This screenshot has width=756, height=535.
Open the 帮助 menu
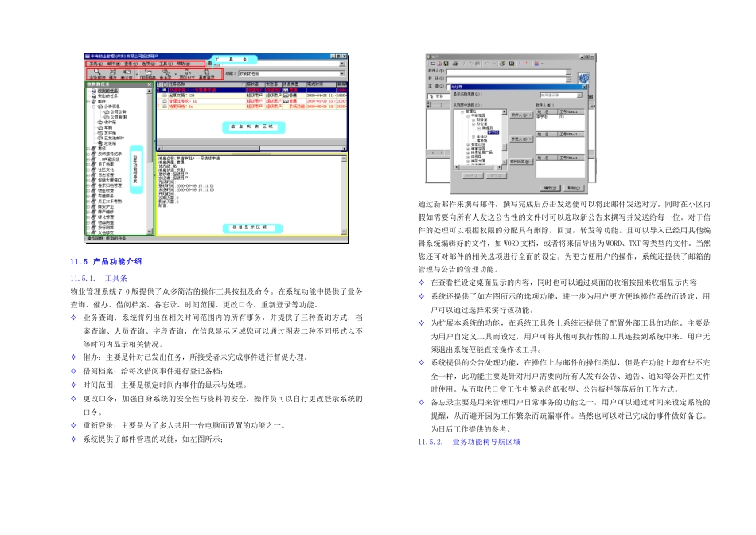point(183,64)
